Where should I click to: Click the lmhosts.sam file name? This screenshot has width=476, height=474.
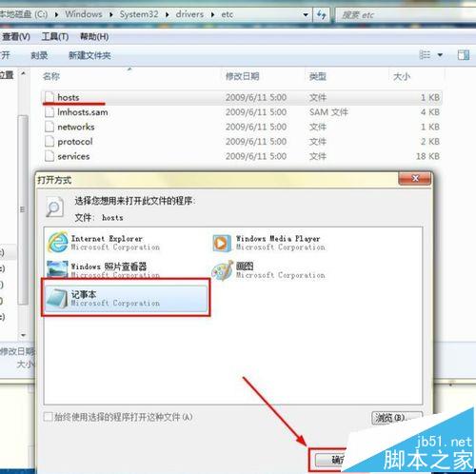pos(83,112)
